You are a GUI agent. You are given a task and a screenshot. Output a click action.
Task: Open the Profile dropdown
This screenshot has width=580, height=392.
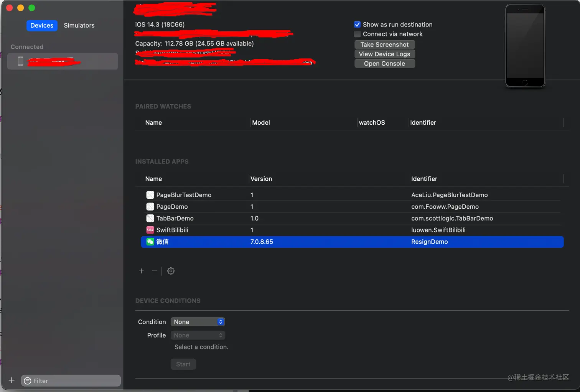point(198,335)
